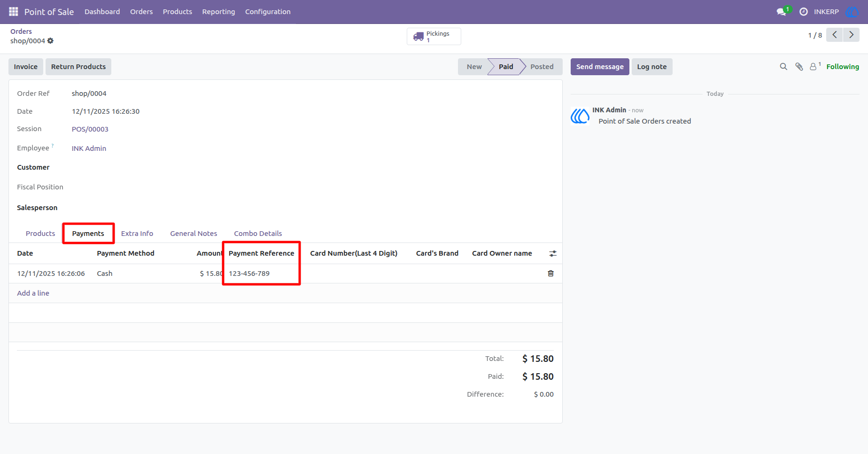Open the INK Admin employee link
This screenshot has width=868, height=454.
click(89, 149)
